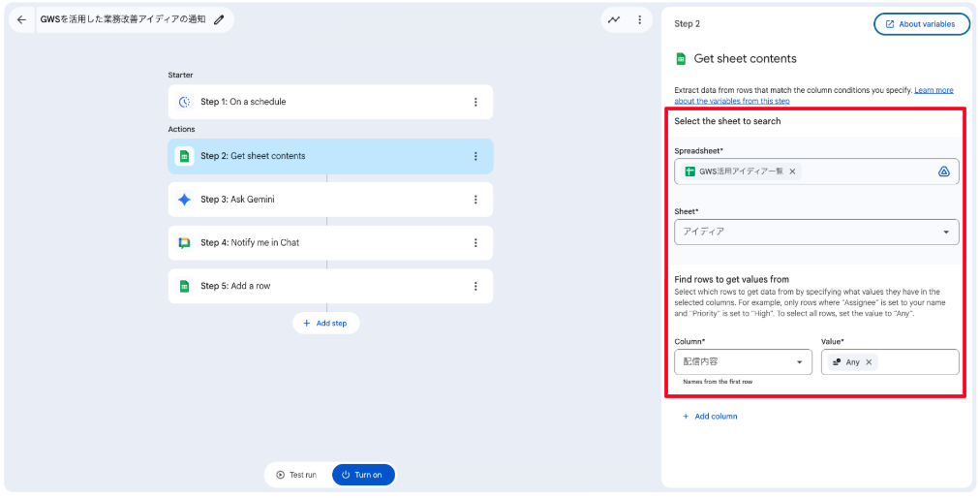Open the Step 1 three-dot menu
The width and height of the screenshot is (980, 498).
pyautogui.click(x=475, y=102)
